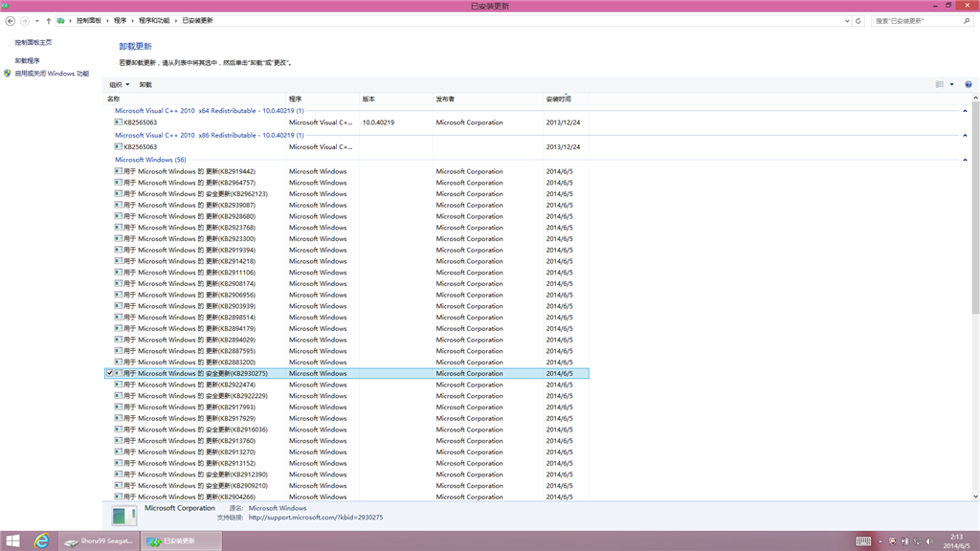Launch Internet Explorer from taskbar
Image resolution: width=980 pixels, height=551 pixels.
[41, 541]
